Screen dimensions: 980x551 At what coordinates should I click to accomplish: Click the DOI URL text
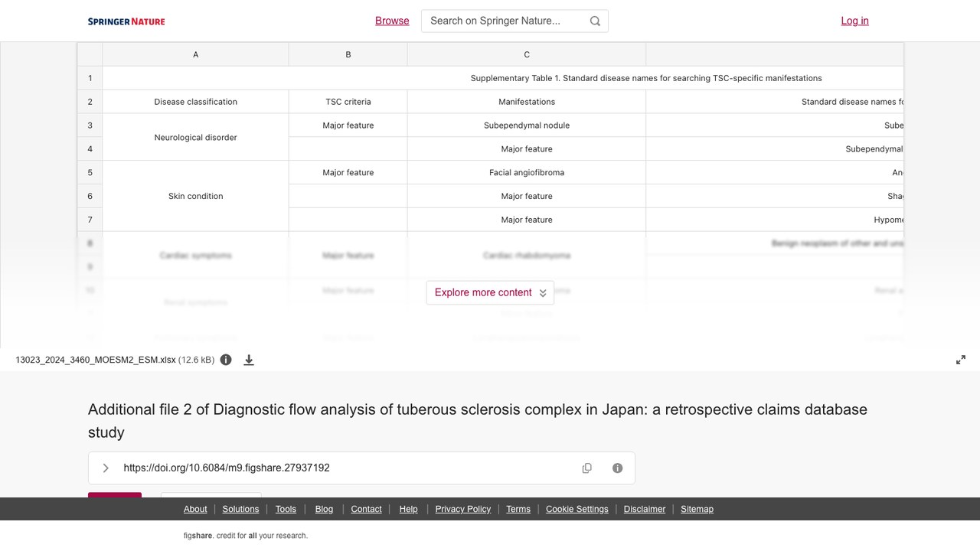(227, 468)
